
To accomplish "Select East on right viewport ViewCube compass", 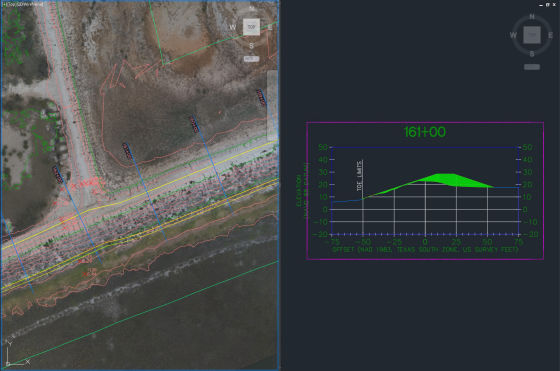I will click(550, 35).
